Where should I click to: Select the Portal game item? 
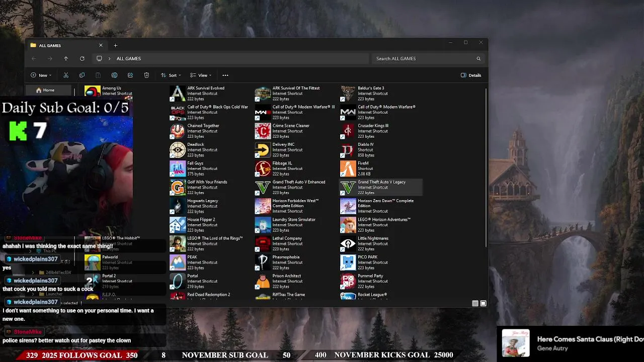[x=210, y=281]
